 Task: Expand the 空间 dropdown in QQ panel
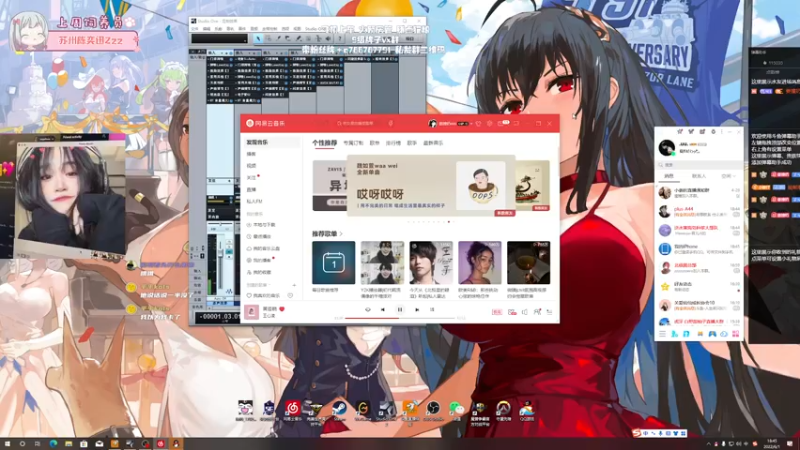coord(732,176)
